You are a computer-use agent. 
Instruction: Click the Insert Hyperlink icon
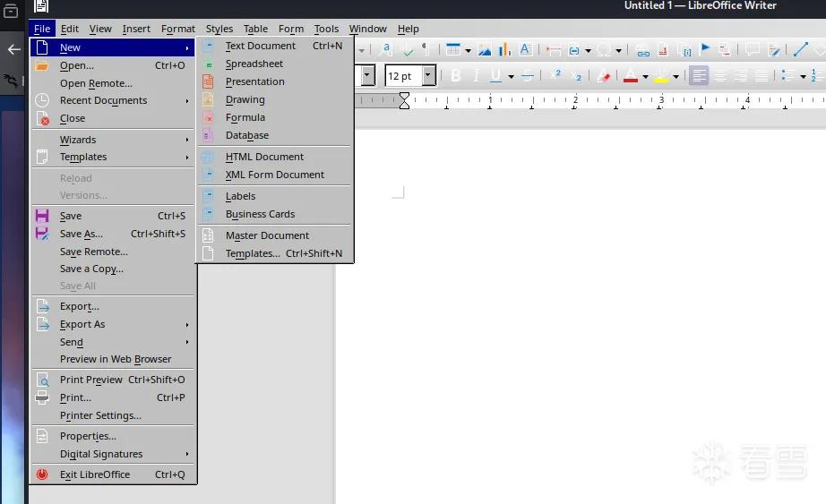click(642, 50)
